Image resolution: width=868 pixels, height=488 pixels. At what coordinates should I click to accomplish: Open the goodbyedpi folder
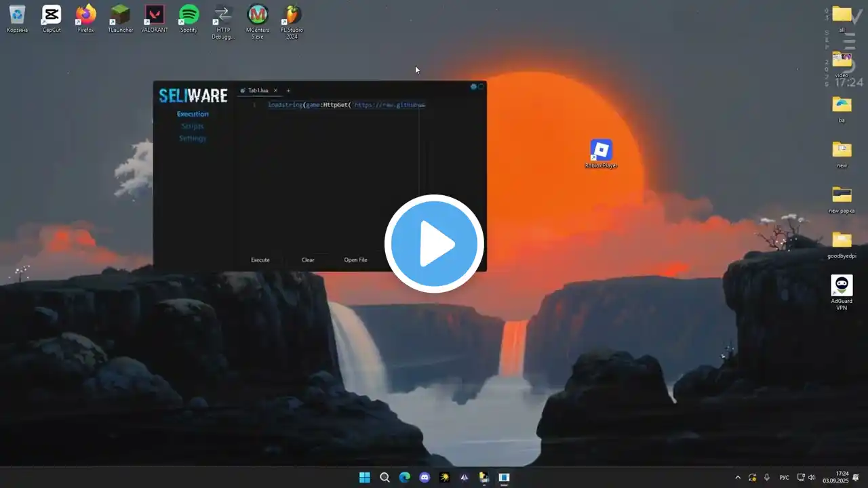click(x=842, y=241)
